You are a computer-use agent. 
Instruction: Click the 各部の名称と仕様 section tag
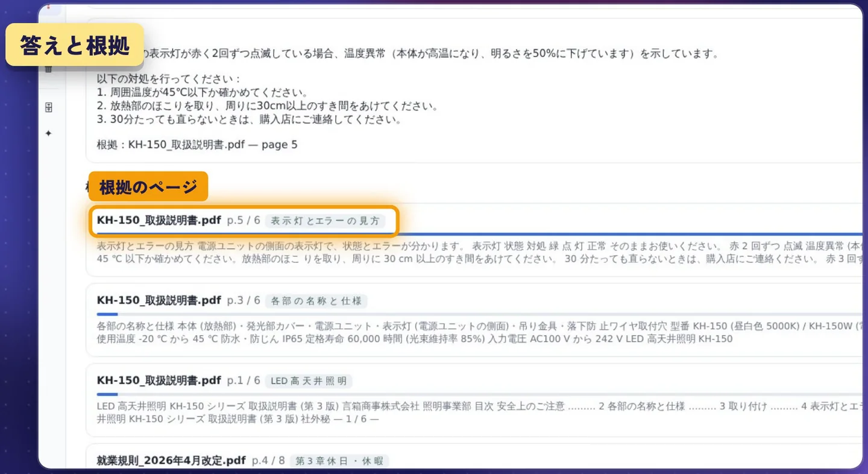pos(316,300)
